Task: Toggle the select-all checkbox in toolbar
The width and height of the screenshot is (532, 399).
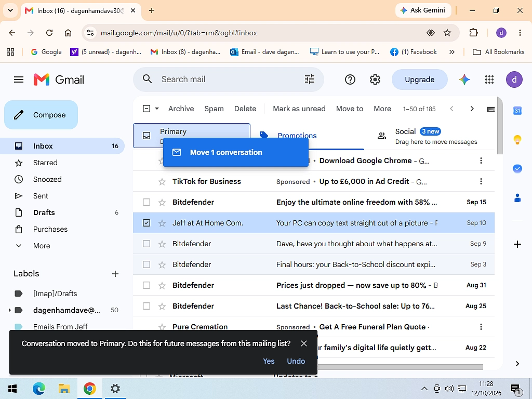Action: [x=146, y=109]
